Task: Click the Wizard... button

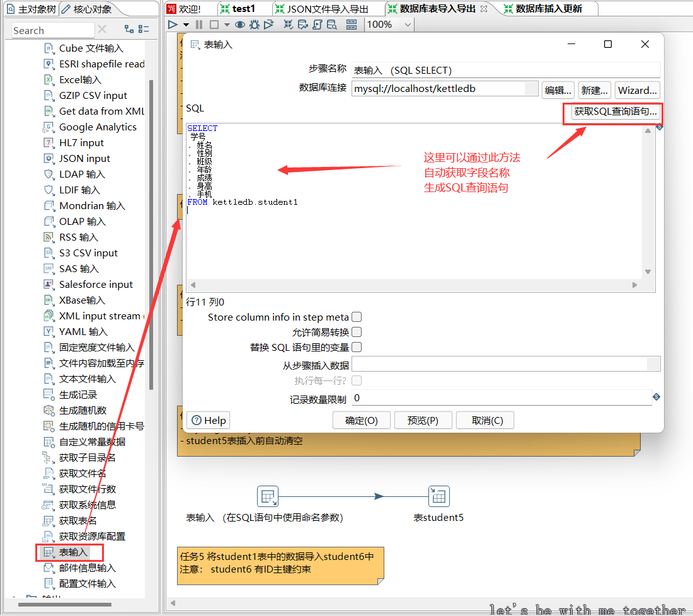Action: pos(637,90)
